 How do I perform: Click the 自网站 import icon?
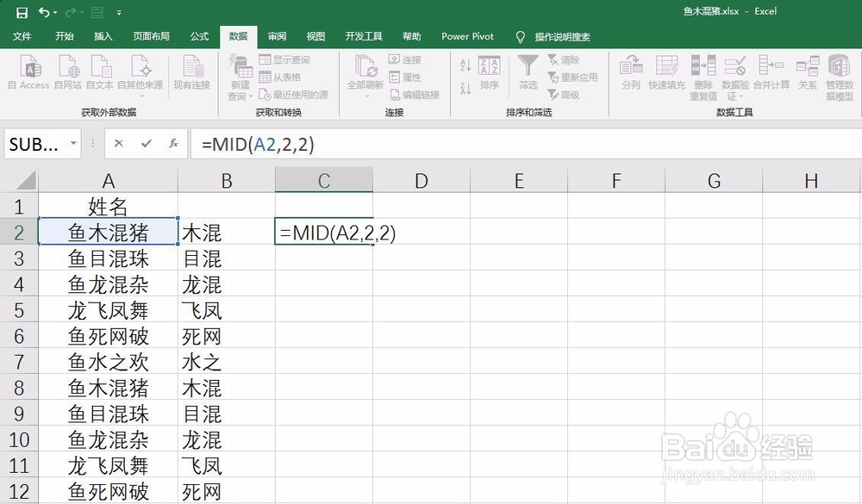pos(68,72)
